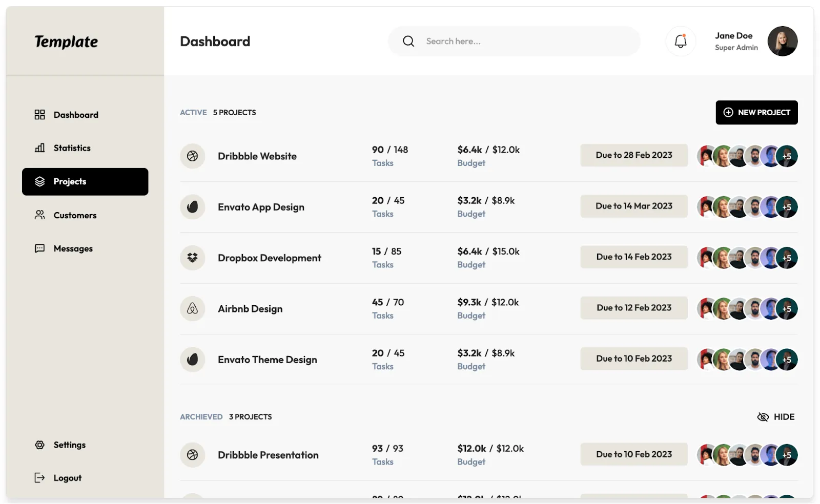Select Logout at the sidebar bottom
Viewport: 820px width, 504px height.
coord(67,477)
